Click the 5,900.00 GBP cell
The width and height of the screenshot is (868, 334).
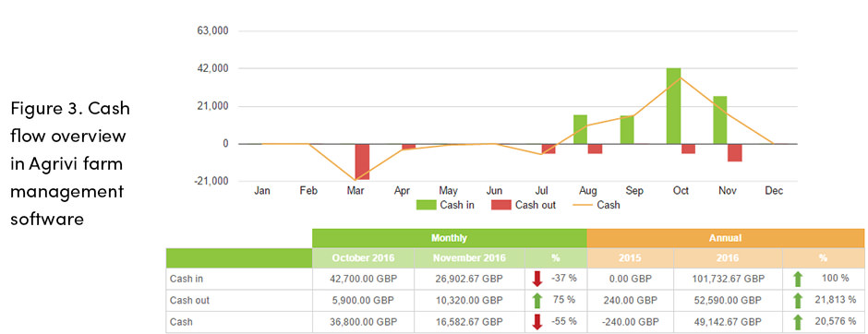[363, 300]
